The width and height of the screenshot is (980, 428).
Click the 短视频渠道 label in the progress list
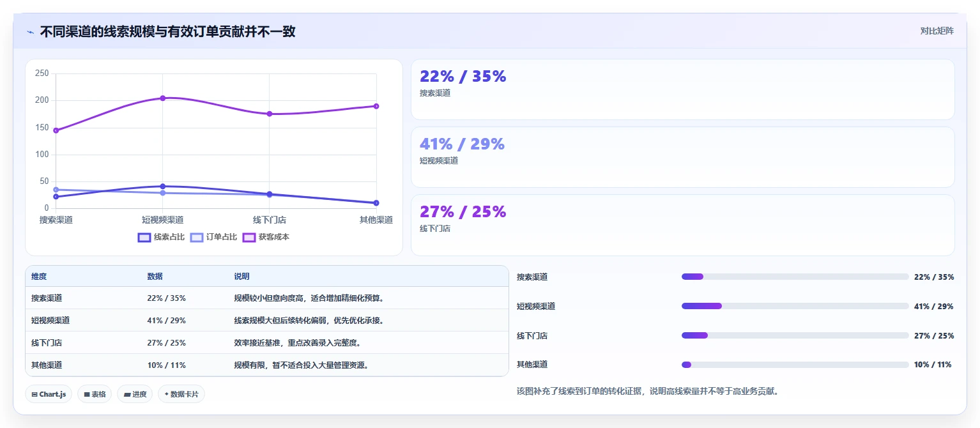coord(536,307)
